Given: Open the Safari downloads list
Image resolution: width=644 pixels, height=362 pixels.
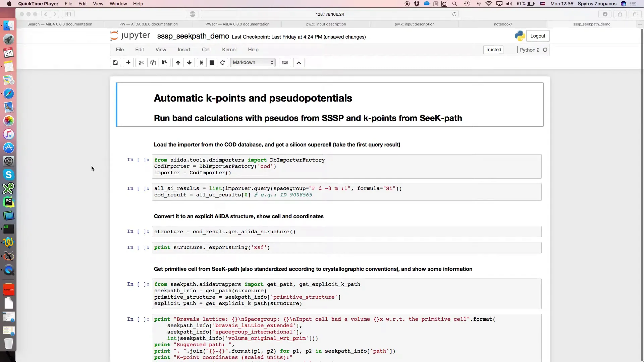Looking at the screenshot, I should click(605, 14).
